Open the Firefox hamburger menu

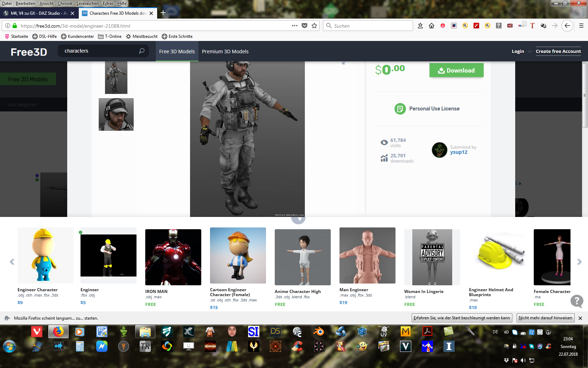coord(581,26)
